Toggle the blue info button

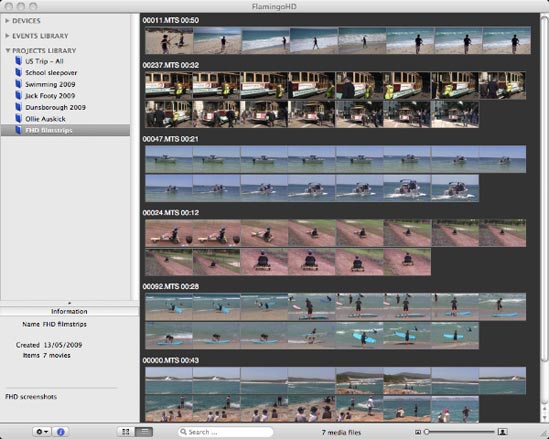point(60,432)
